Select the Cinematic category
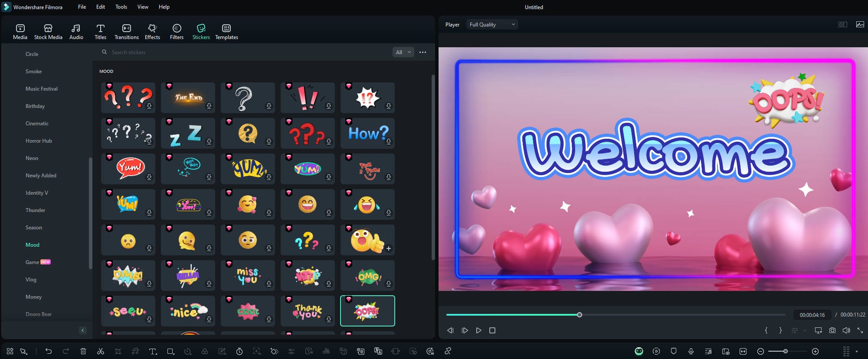The width and height of the screenshot is (868, 359). coord(37,124)
